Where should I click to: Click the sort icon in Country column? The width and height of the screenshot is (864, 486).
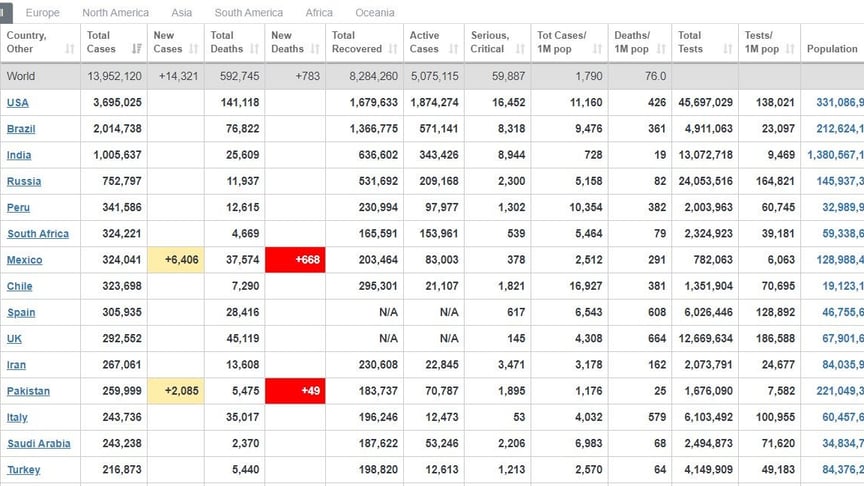tap(70, 49)
